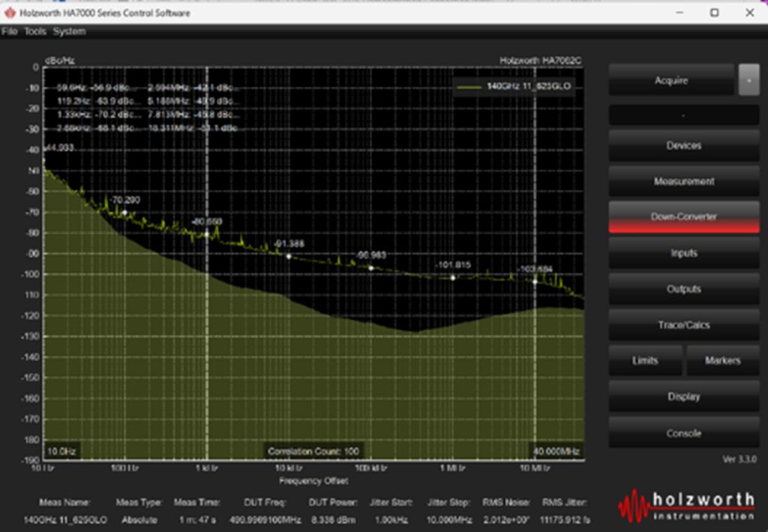Expand the small dropdown beside Acquire
Viewport: 768px width, 532px height.
tap(748, 79)
